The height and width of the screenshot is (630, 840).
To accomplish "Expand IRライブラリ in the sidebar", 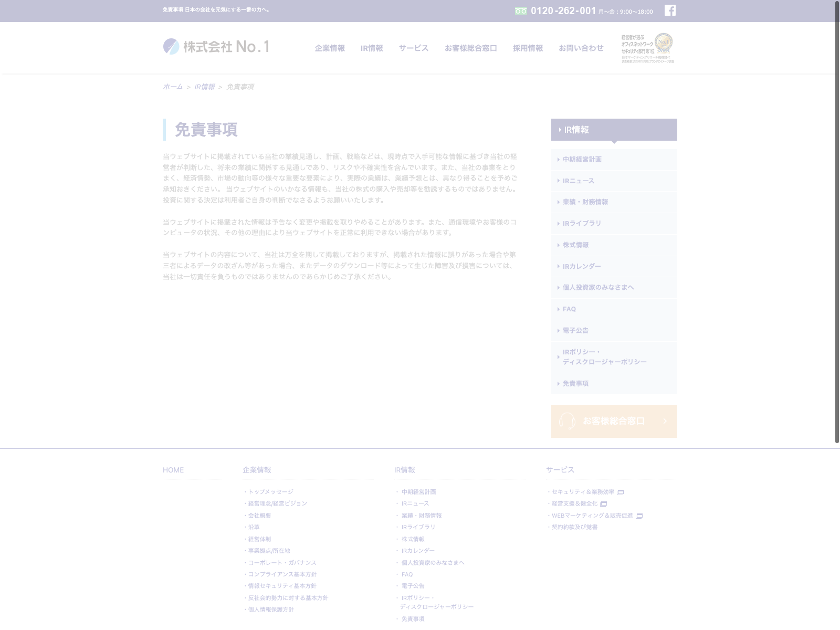I will (x=582, y=224).
